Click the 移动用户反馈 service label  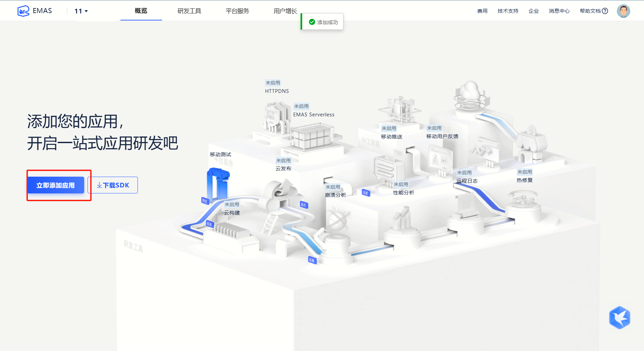(x=442, y=136)
